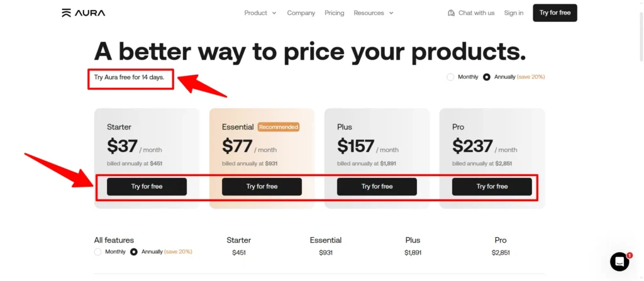This screenshot has width=644, height=281.
Task: Open the Intercom chat launcher widget
Action: [619, 262]
